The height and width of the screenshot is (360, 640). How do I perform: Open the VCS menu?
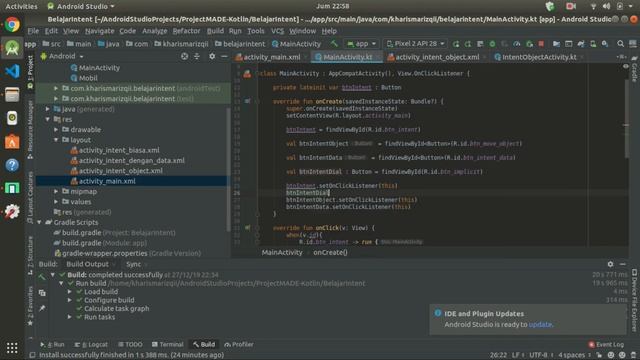click(x=277, y=31)
